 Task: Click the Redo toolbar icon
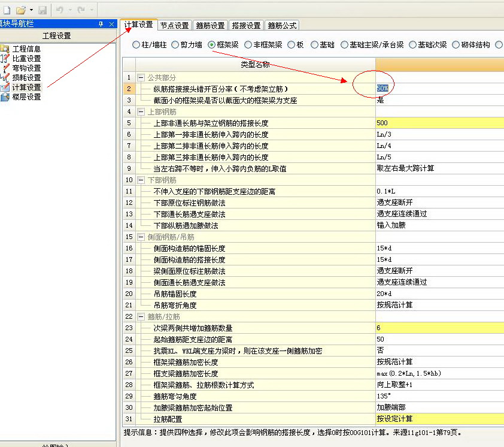[81, 10]
